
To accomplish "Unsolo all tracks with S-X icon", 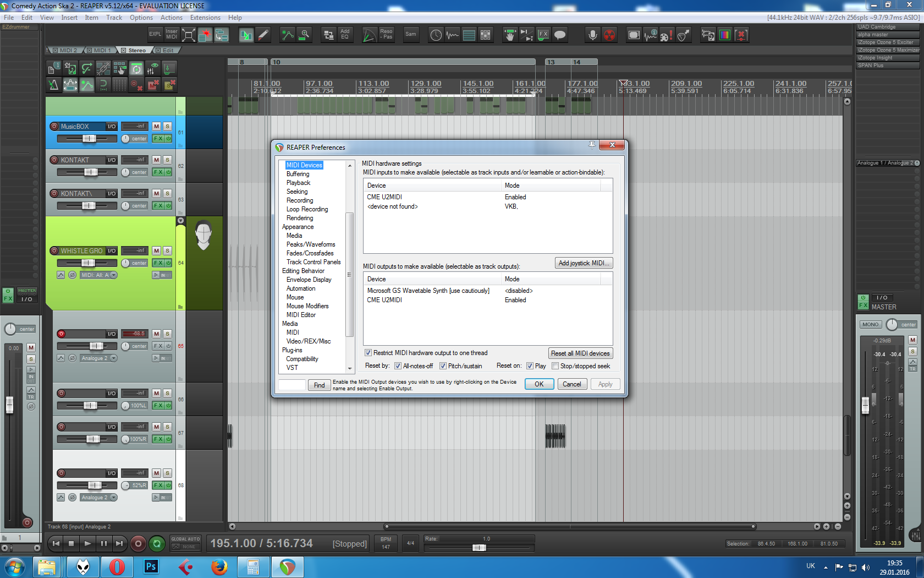I will click(169, 85).
